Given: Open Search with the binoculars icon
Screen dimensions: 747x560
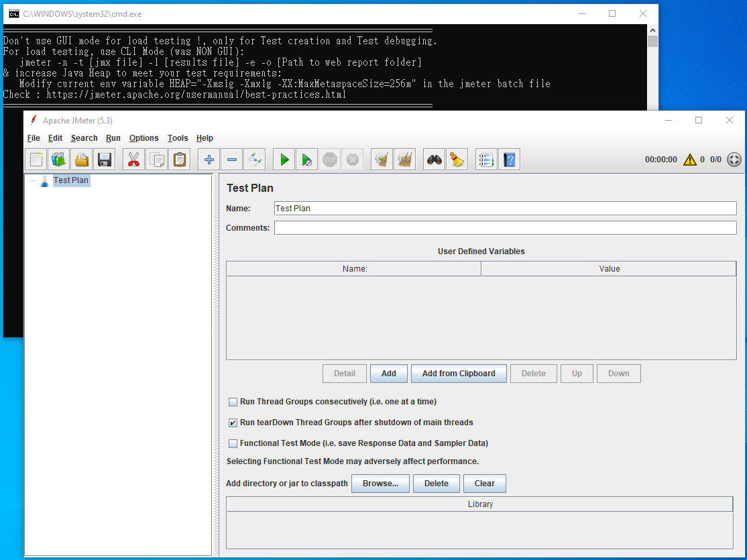Looking at the screenshot, I should point(435,160).
